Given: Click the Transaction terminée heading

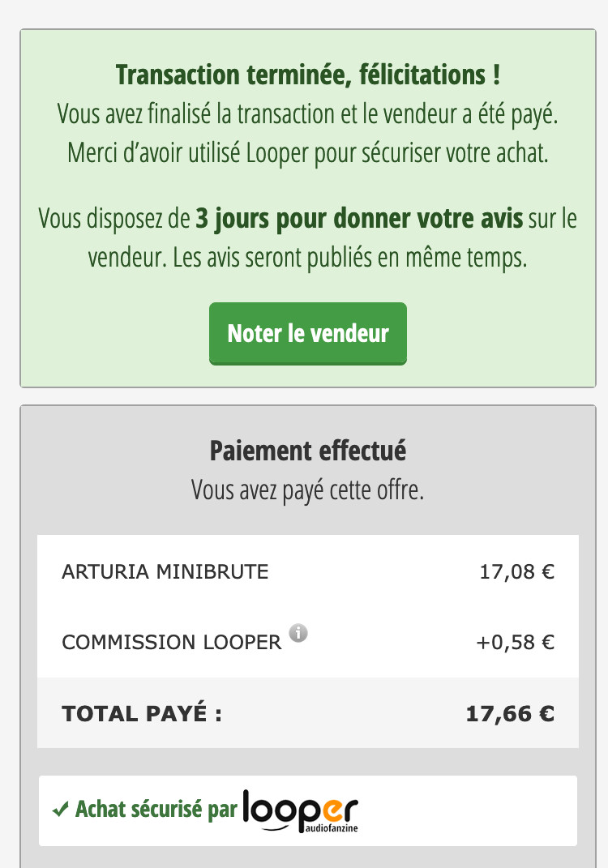Looking at the screenshot, I should pos(308,75).
